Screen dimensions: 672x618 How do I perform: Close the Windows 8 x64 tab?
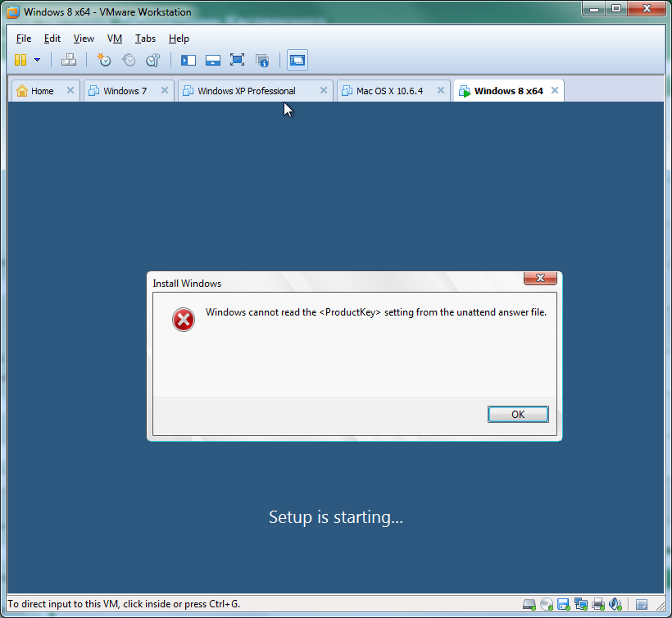click(555, 90)
